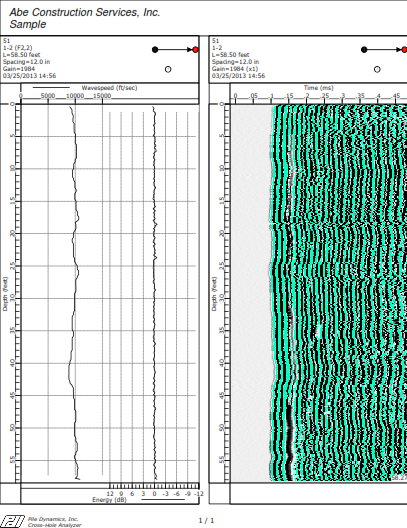The width and height of the screenshot is (407, 528).
Task: Click the '1 / 1' page number
Action: (206, 521)
